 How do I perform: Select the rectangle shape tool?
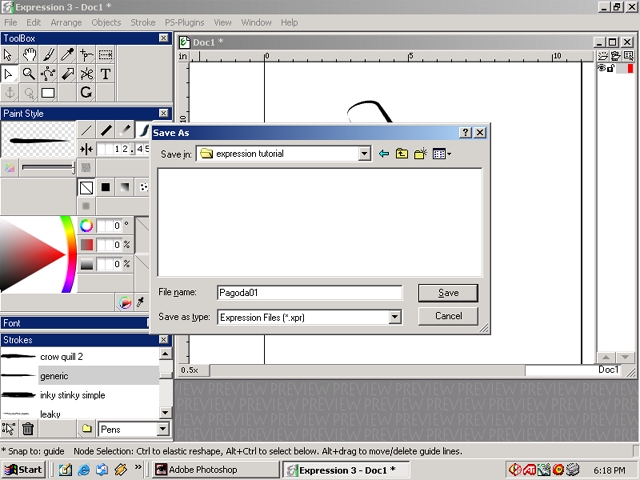pyautogui.click(x=48, y=93)
